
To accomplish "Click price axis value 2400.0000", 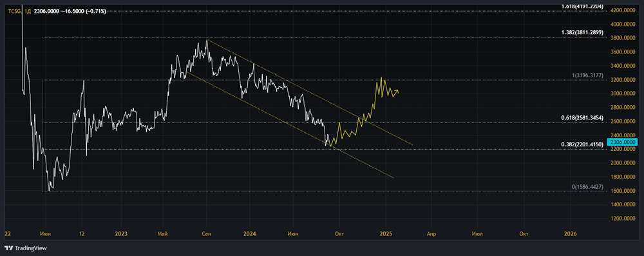I will point(623,135).
